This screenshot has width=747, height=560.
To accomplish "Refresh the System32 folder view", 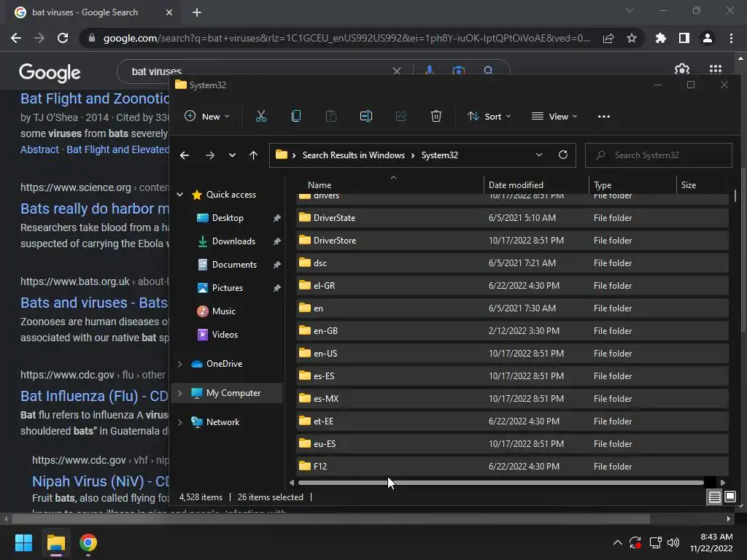I will [x=563, y=155].
